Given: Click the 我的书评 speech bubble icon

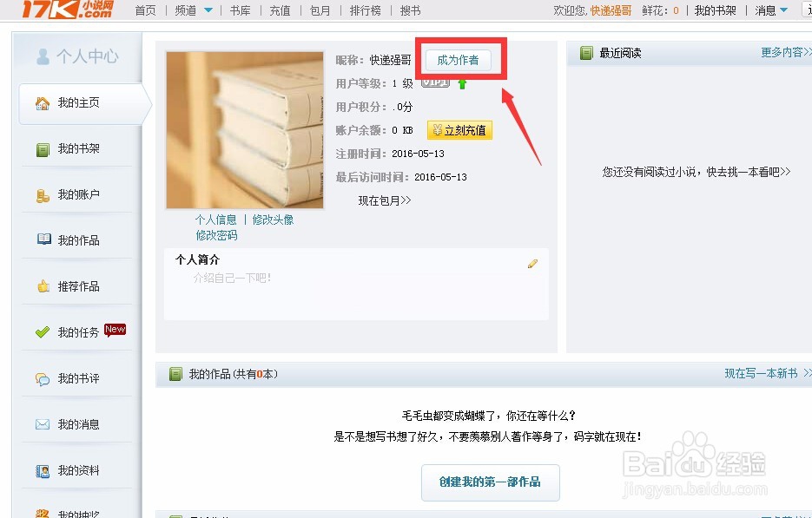Looking at the screenshot, I should click(x=43, y=379).
